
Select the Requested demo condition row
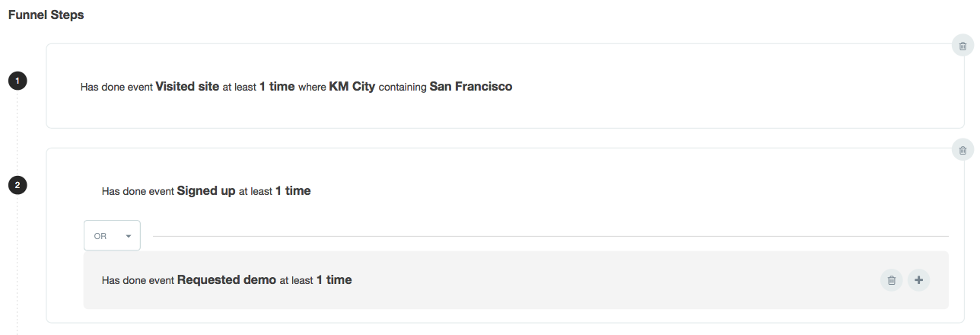click(x=516, y=280)
